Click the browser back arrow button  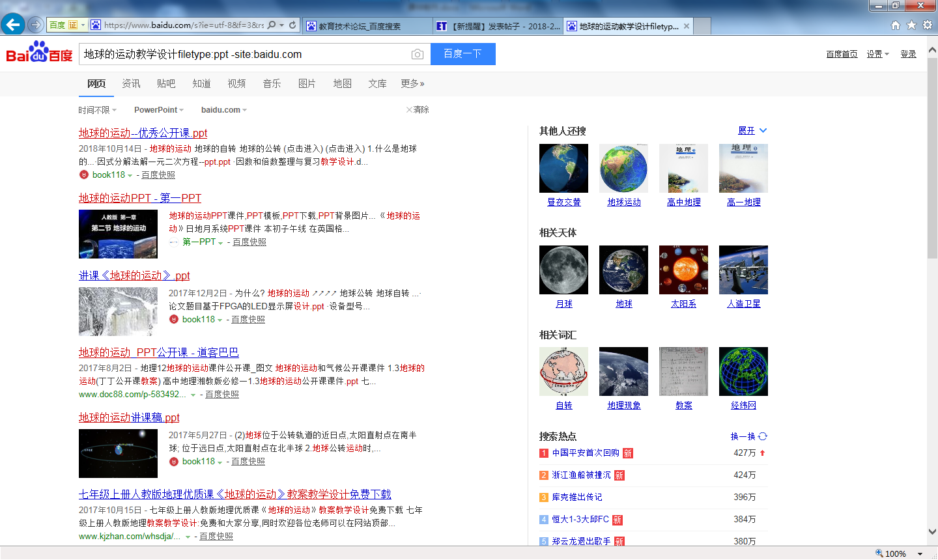click(12, 25)
